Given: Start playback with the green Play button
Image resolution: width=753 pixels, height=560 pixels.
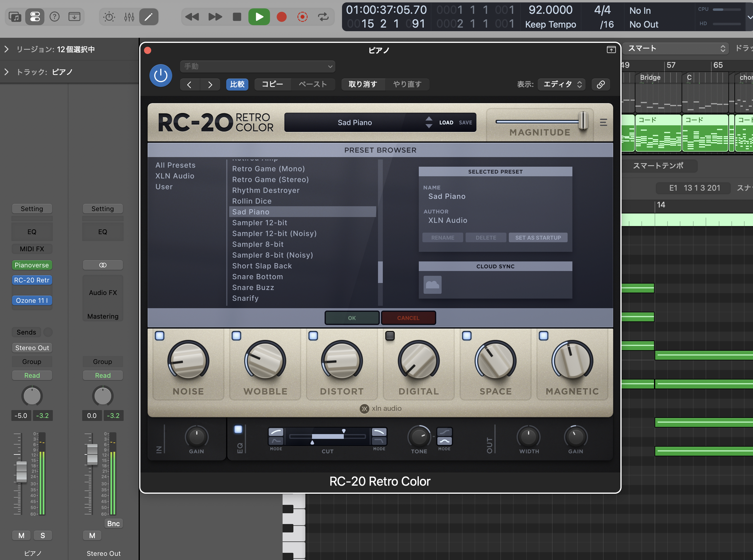Looking at the screenshot, I should (x=259, y=16).
